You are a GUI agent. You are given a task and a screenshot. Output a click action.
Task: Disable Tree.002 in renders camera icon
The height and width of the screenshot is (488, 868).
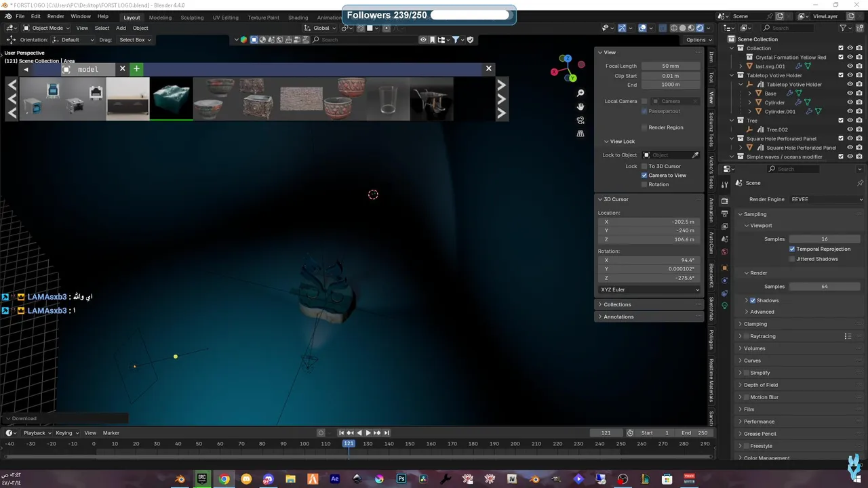tap(859, 129)
